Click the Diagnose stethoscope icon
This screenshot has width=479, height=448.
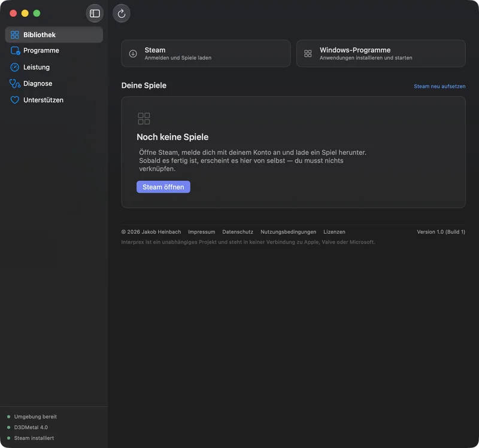[x=14, y=84]
